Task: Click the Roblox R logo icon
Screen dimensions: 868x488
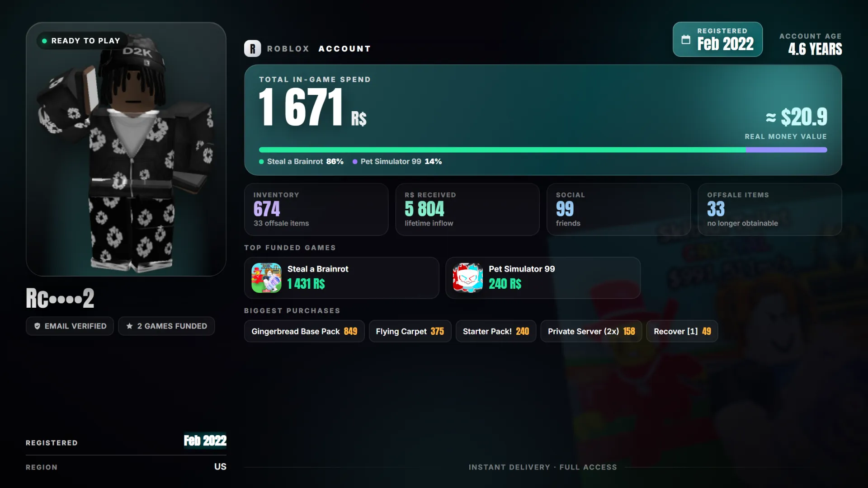Action: pyautogui.click(x=252, y=48)
